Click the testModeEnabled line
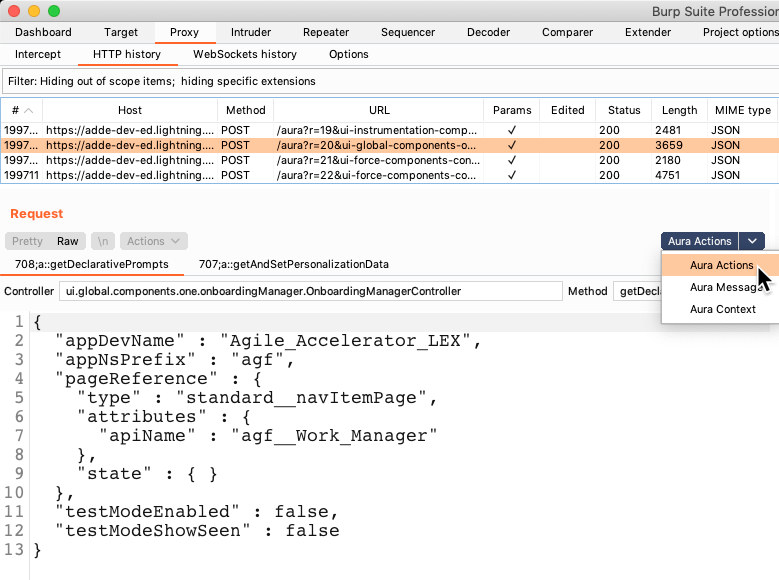This screenshot has width=779, height=580. [x=197, y=512]
